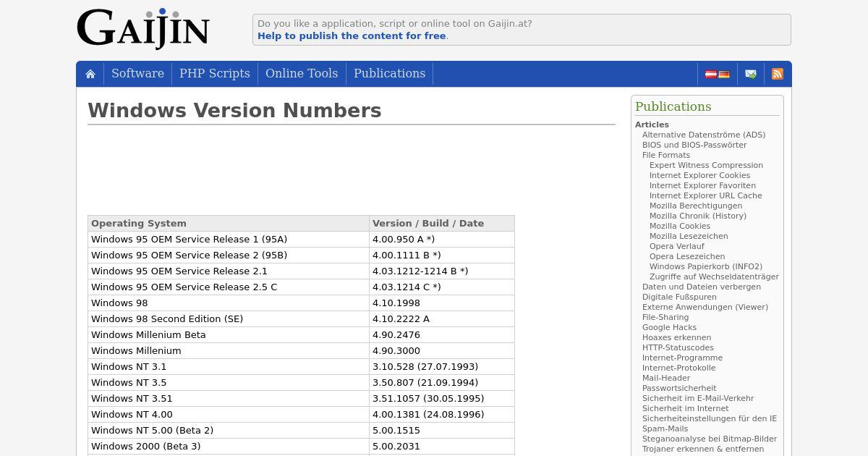The image size is (868, 456).
Task: Select the 'Windows 98' table cell
Action: pyautogui.click(x=229, y=303)
